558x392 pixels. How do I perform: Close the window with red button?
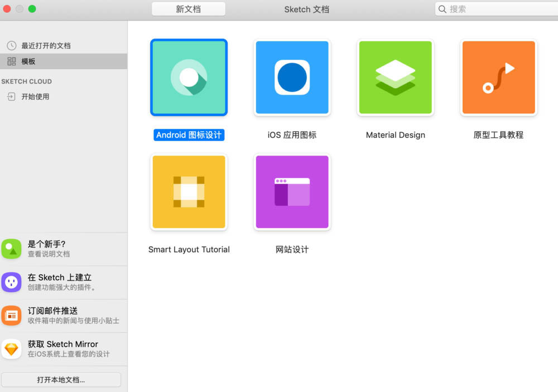(x=6, y=9)
